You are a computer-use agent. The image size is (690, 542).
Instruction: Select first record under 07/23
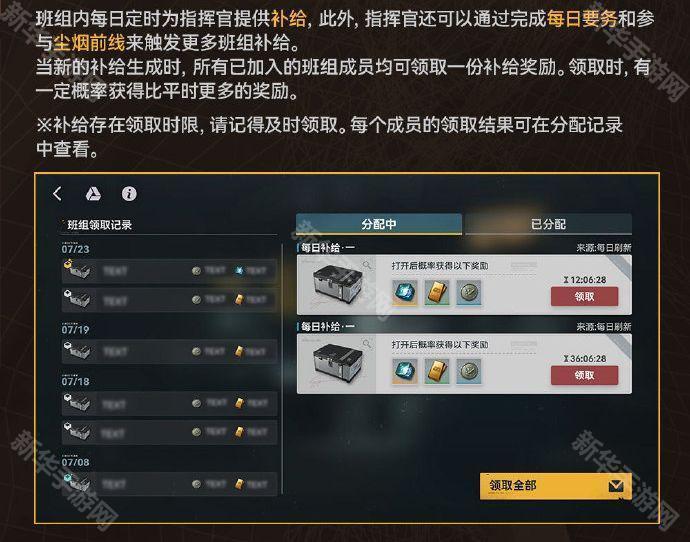(168, 270)
